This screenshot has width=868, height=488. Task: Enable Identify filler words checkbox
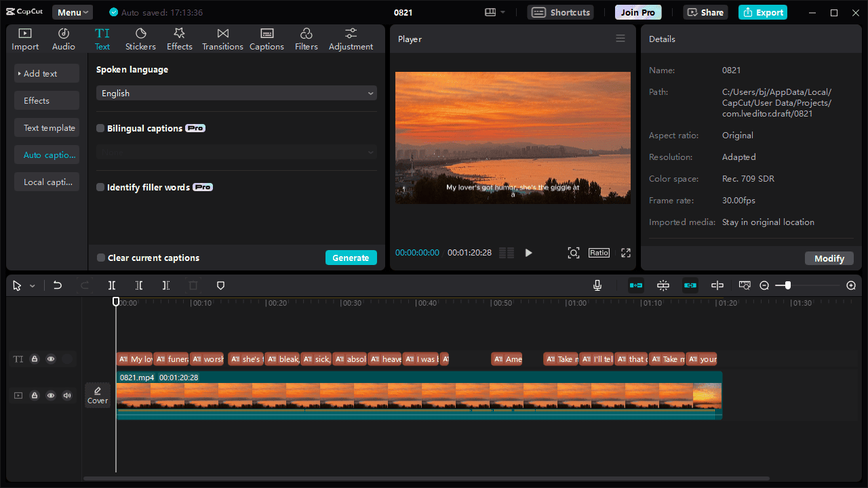pos(100,187)
